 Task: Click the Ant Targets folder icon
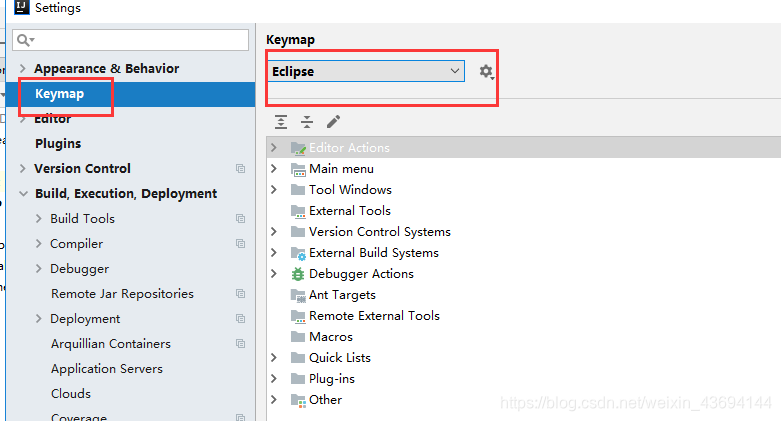coord(298,295)
